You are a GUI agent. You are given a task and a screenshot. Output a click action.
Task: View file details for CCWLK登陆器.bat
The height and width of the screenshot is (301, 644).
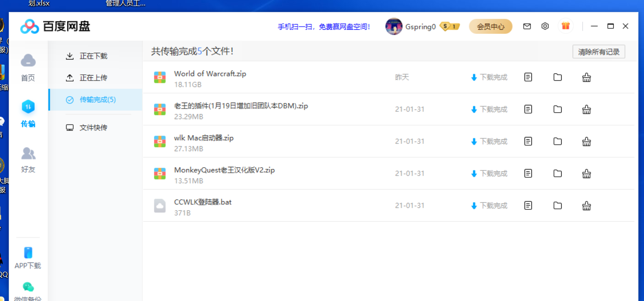pos(528,206)
